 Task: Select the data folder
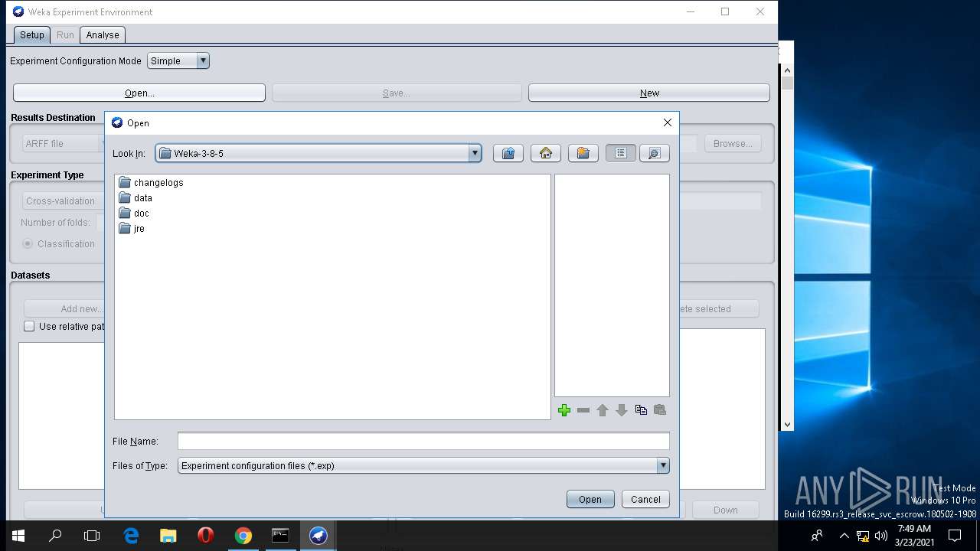click(136, 198)
